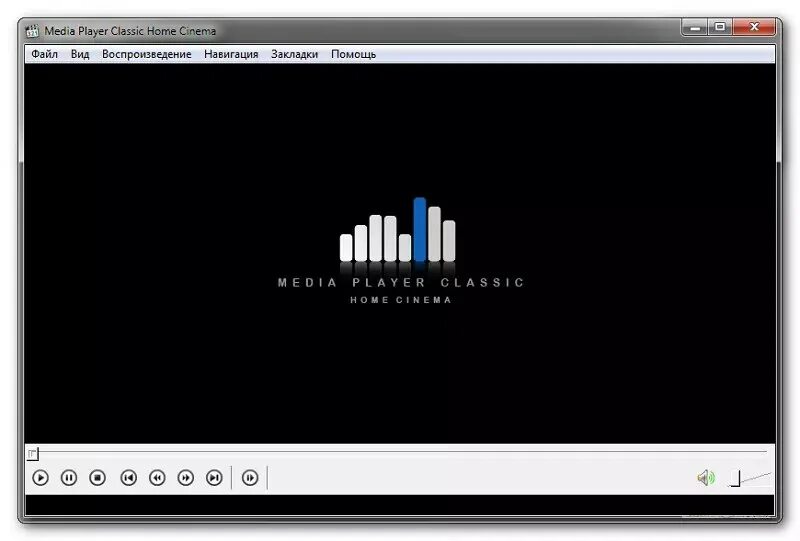The width and height of the screenshot is (800, 541).
Task: Click the volume slider handle
Action: pyautogui.click(x=735, y=478)
